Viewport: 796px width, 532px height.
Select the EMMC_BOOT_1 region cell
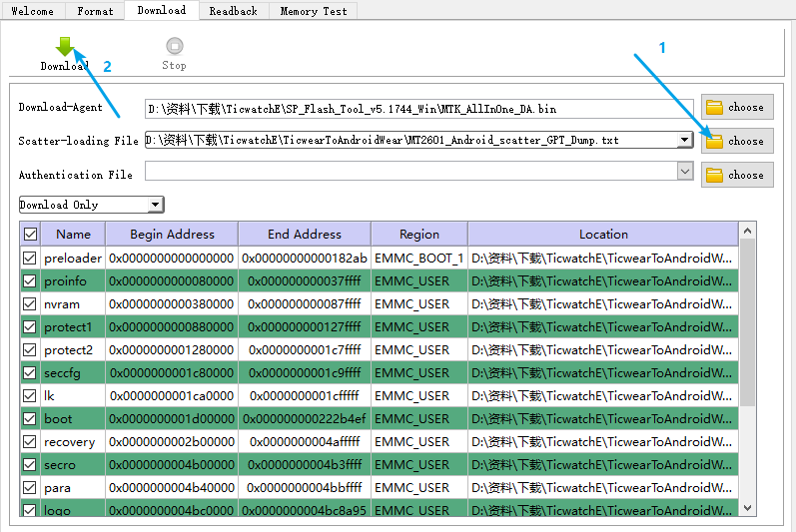[x=419, y=259]
